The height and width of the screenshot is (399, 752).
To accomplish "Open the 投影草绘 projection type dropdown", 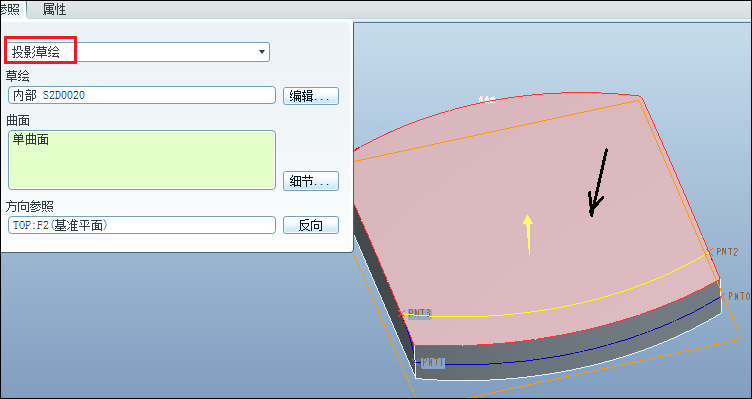I will (138, 52).
